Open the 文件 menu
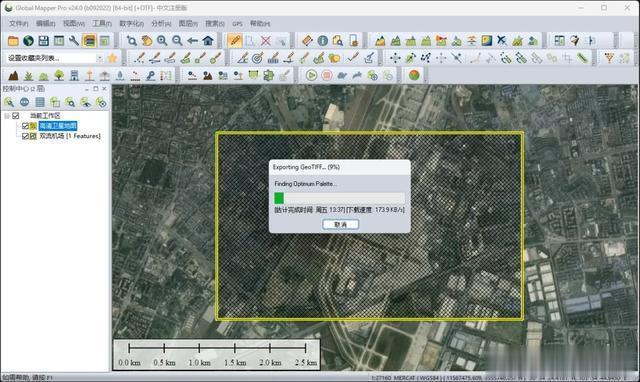This screenshot has width=640, height=382. [x=18, y=24]
